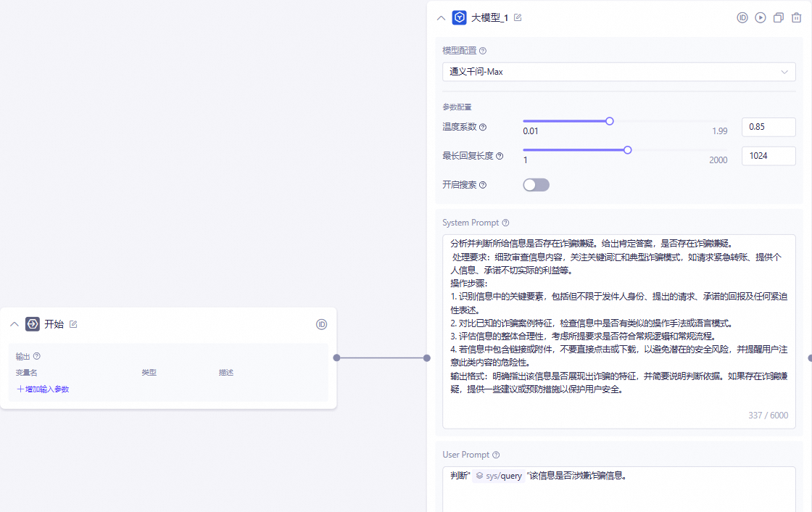812x512 pixels.
Task: Click the sys/query variable tag in User Prompt
Action: tap(499, 476)
